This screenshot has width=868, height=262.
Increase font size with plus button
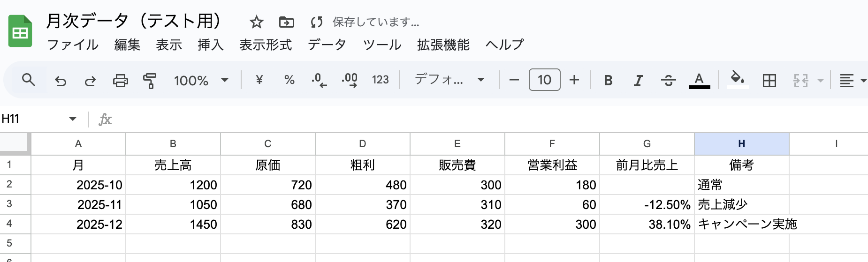tap(574, 80)
